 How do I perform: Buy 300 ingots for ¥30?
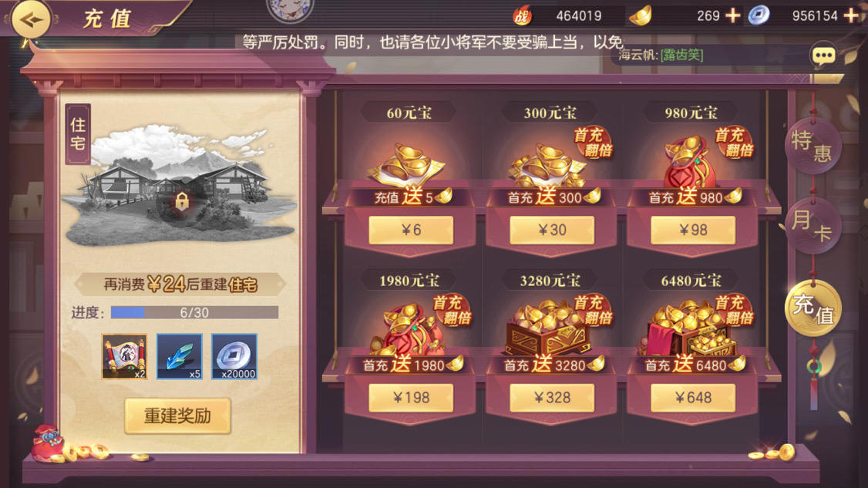coord(552,230)
